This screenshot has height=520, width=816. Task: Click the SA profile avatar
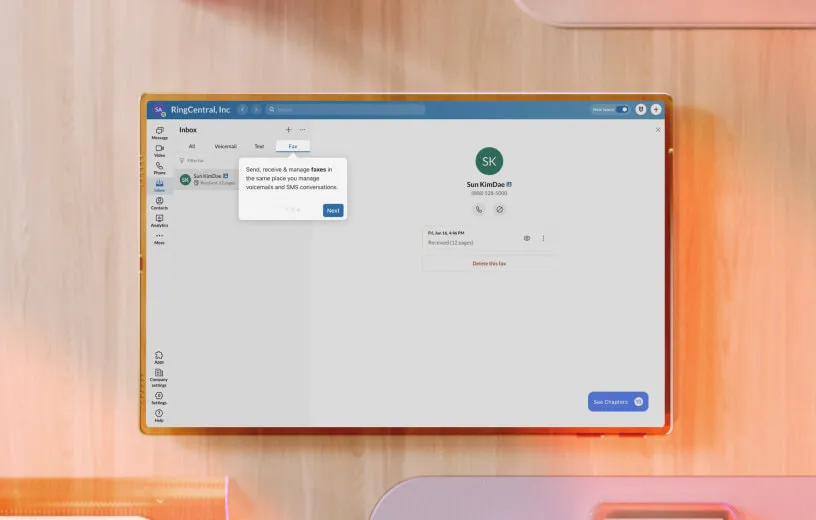click(x=159, y=110)
